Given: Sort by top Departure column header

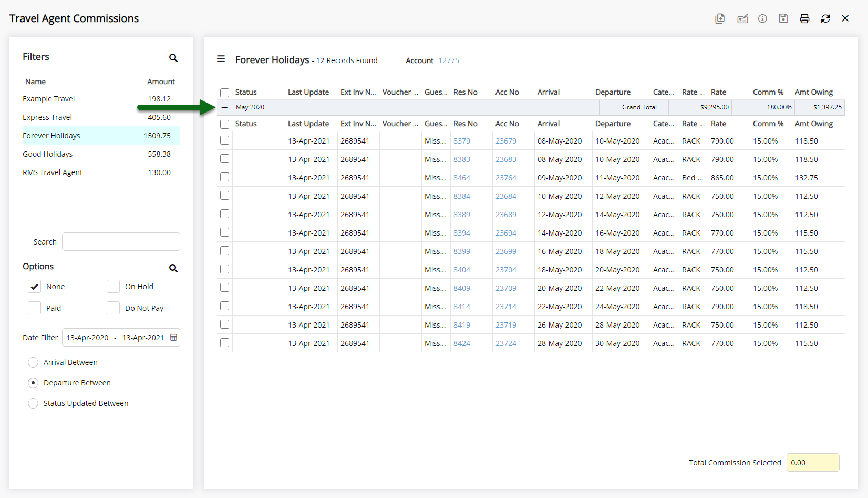Looking at the screenshot, I should tap(613, 92).
